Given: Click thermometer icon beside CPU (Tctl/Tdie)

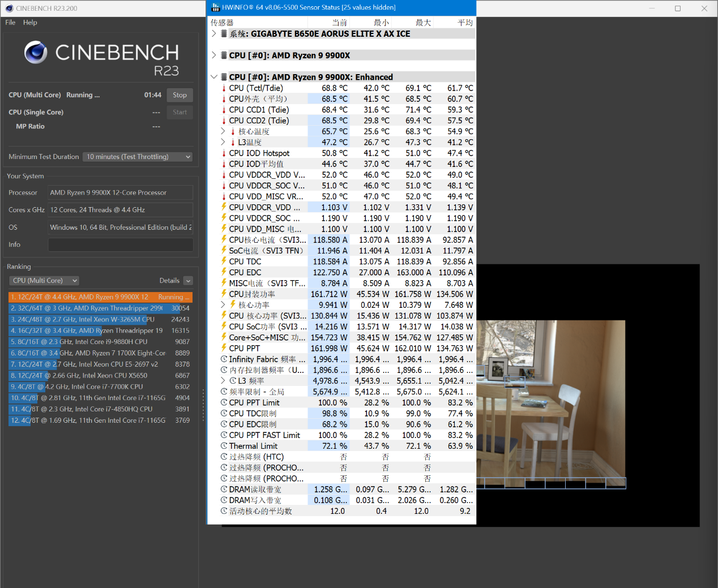Looking at the screenshot, I should tap(224, 88).
